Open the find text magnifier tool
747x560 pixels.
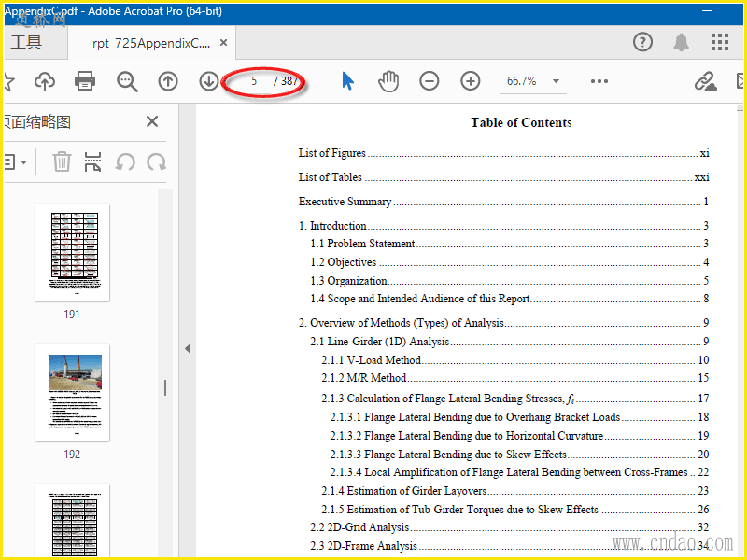click(x=127, y=81)
